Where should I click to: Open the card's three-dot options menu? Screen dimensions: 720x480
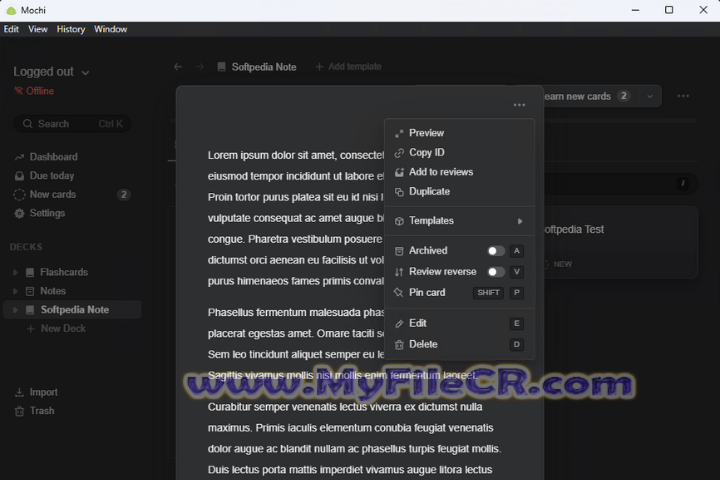coord(519,105)
